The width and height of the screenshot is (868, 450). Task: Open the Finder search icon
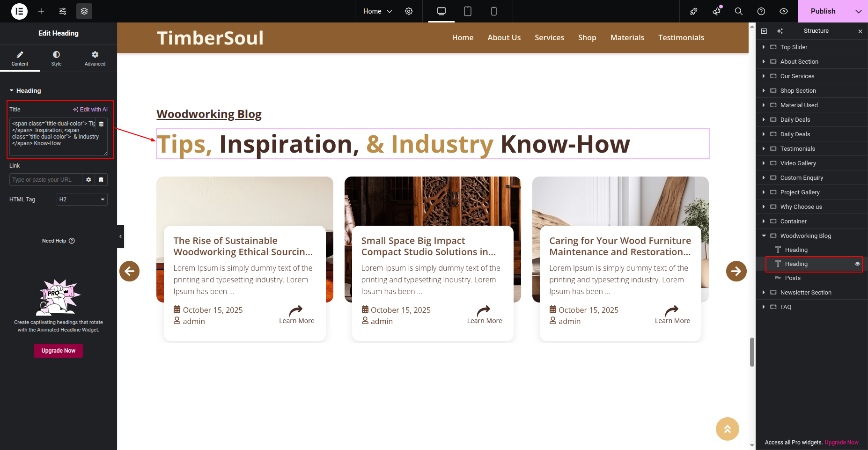coord(738,11)
